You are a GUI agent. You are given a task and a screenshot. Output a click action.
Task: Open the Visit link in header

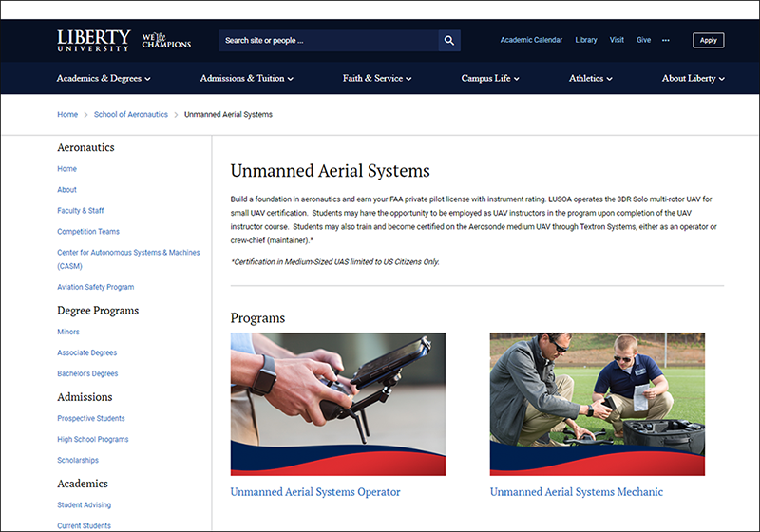coord(617,40)
